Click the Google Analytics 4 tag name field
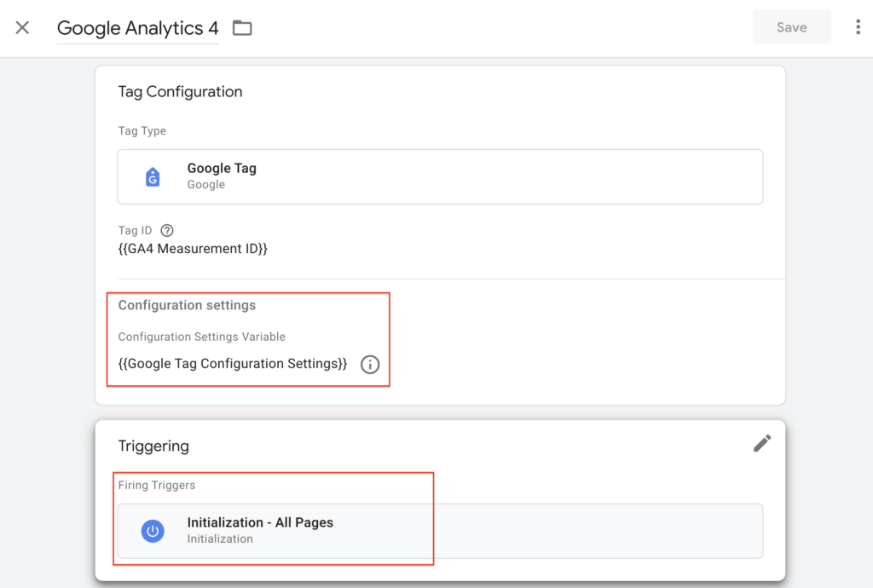The height and width of the screenshot is (588, 873). click(137, 28)
